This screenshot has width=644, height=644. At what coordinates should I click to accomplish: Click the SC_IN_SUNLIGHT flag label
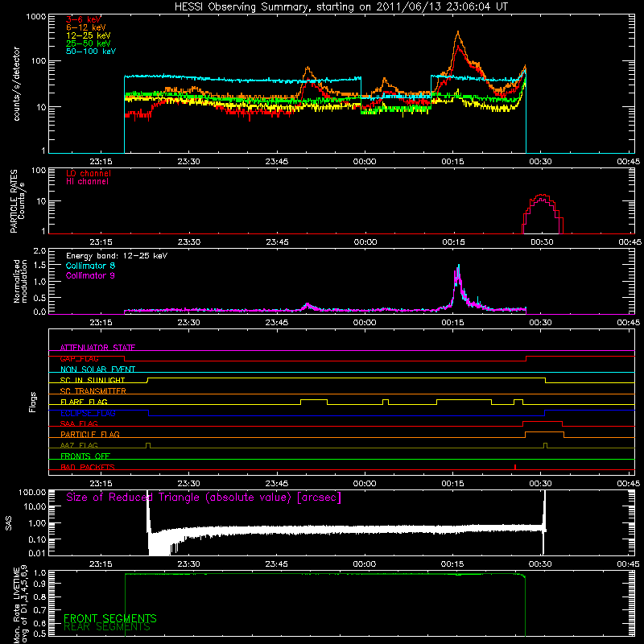tap(93, 380)
